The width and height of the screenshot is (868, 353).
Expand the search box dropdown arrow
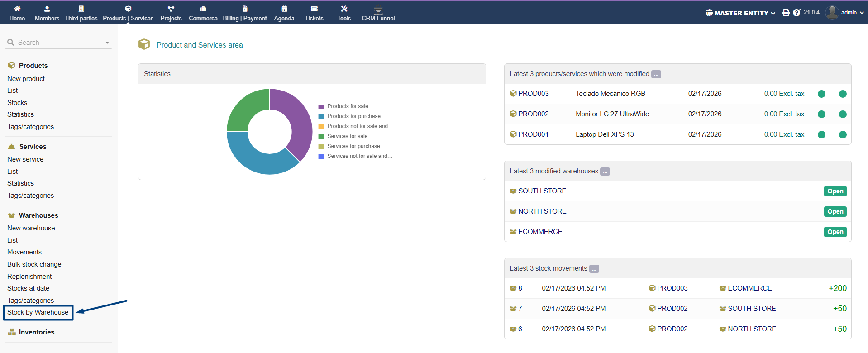pos(107,43)
